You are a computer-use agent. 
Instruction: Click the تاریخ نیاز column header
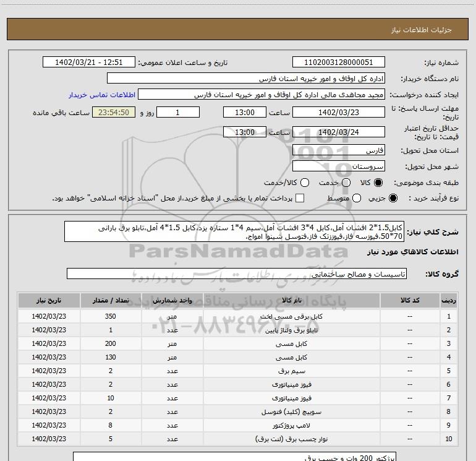point(49,300)
